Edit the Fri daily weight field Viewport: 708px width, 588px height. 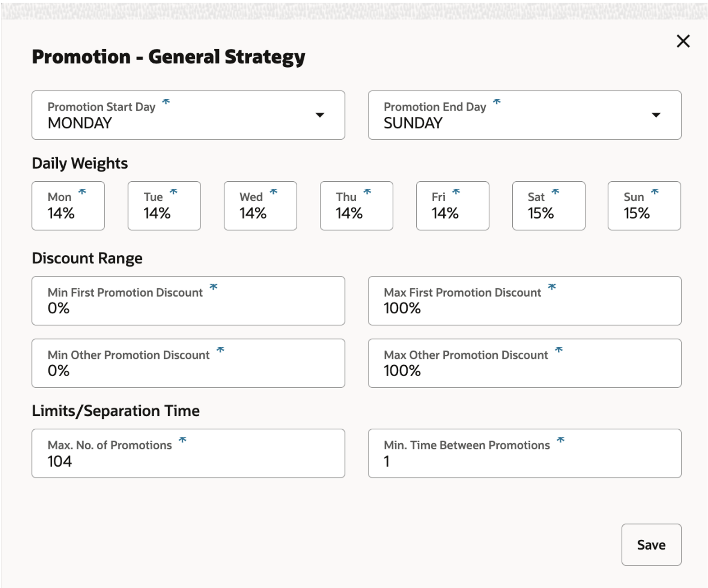click(452, 206)
